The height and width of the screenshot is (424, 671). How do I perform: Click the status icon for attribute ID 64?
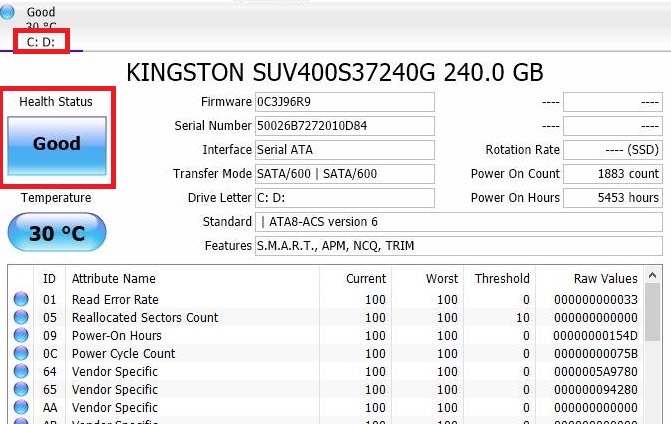pos(21,371)
